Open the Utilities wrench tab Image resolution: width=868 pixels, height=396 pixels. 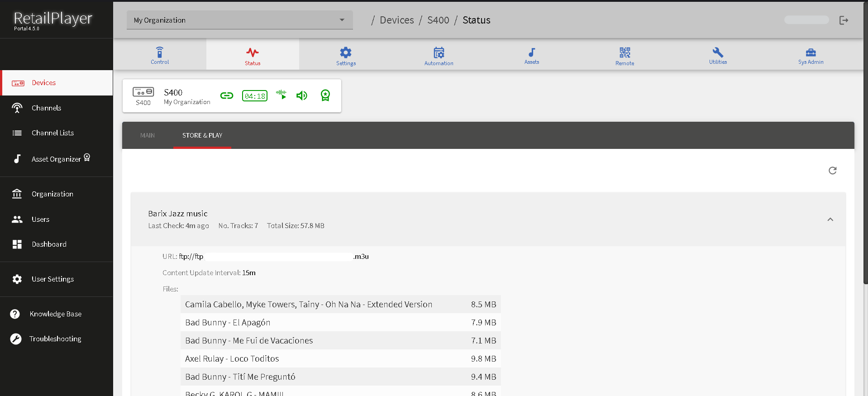[x=718, y=55]
